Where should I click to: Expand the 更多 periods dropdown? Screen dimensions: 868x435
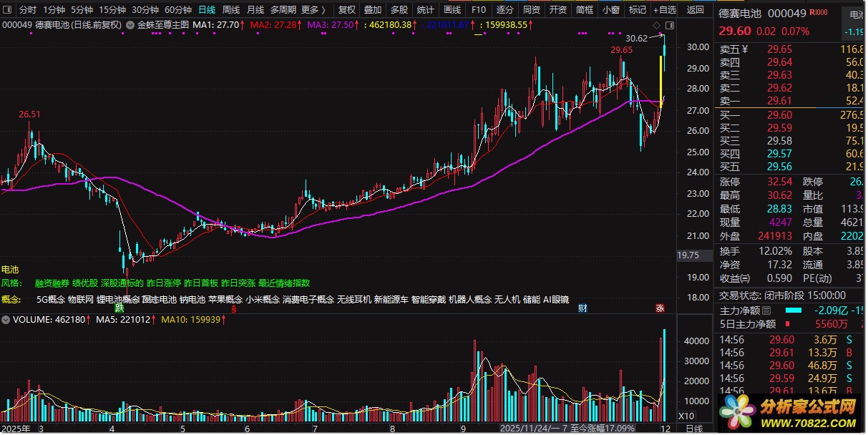click(x=313, y=10)
